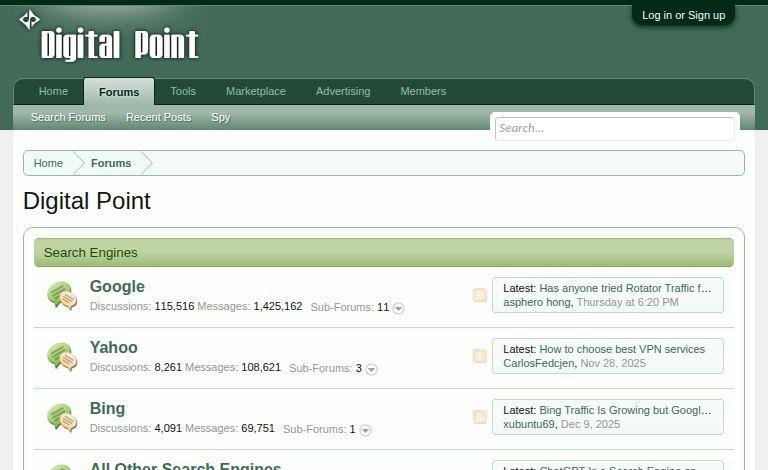This screenshot has height=470, width=768.
Task: Open the Yahoo forum RSS feed icon
Action: tap(480, 356)
